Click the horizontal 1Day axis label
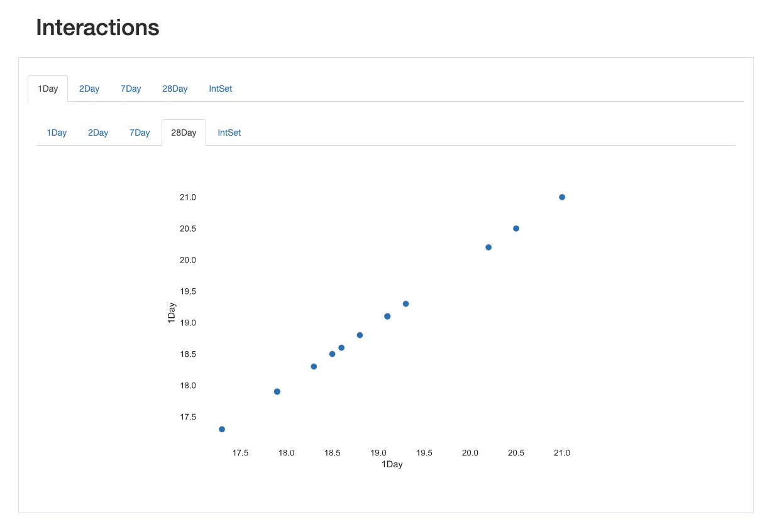772x532 pixels. 391,464
